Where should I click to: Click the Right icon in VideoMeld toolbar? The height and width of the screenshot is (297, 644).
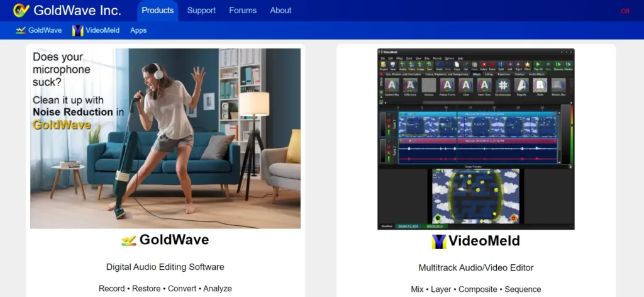coord(519,65)
